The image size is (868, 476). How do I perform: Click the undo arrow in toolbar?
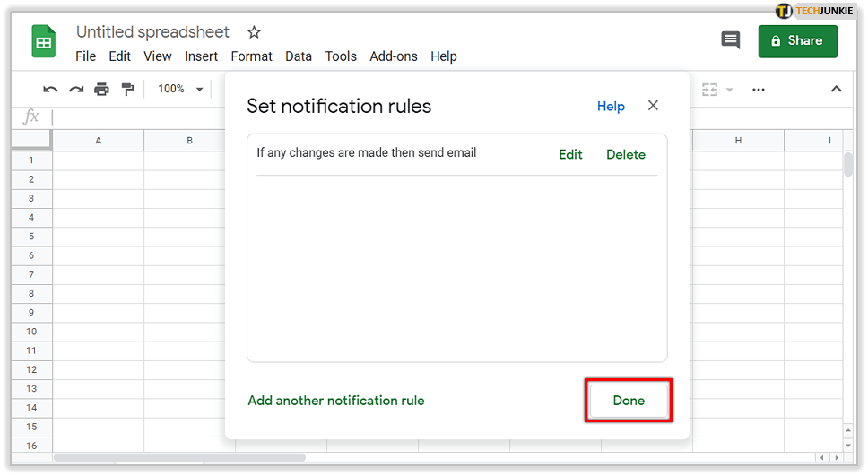click(x=51, y=90)
